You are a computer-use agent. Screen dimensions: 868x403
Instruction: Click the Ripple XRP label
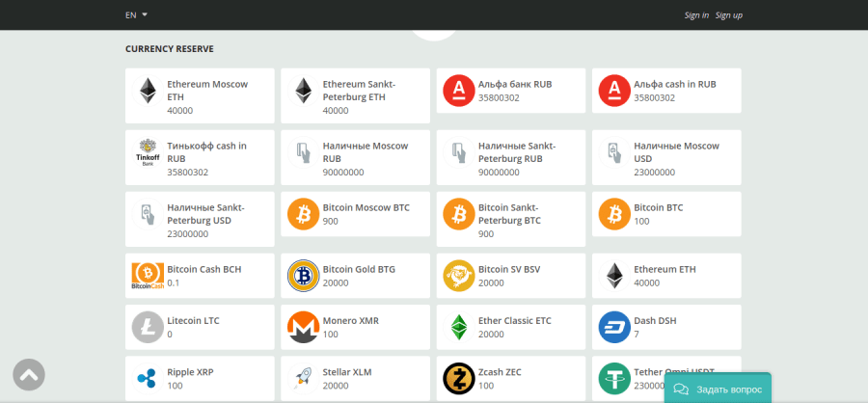(190, 372)
